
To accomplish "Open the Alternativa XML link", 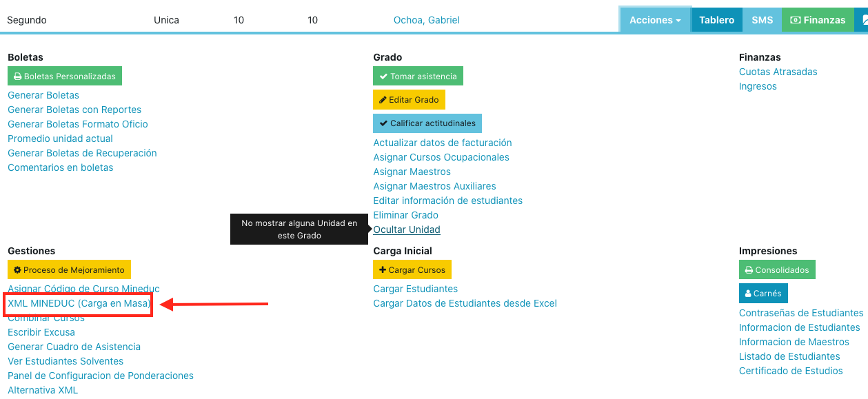I will (x=43, y=390).
